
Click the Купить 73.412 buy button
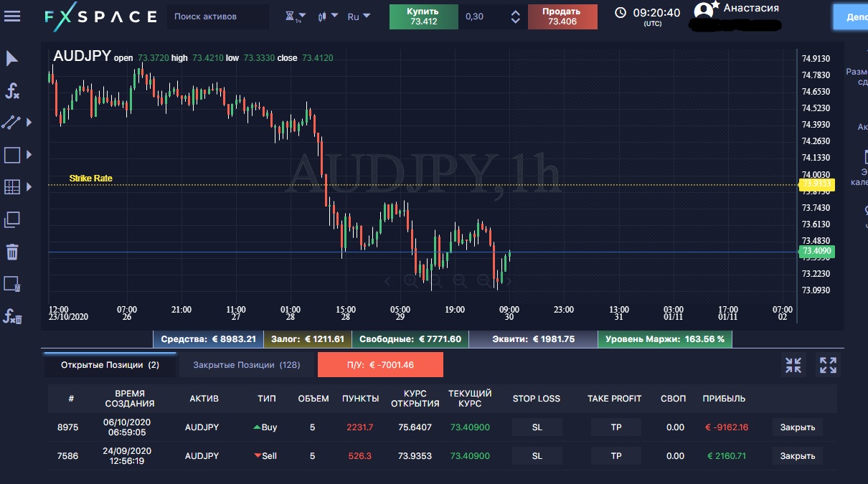424,16
